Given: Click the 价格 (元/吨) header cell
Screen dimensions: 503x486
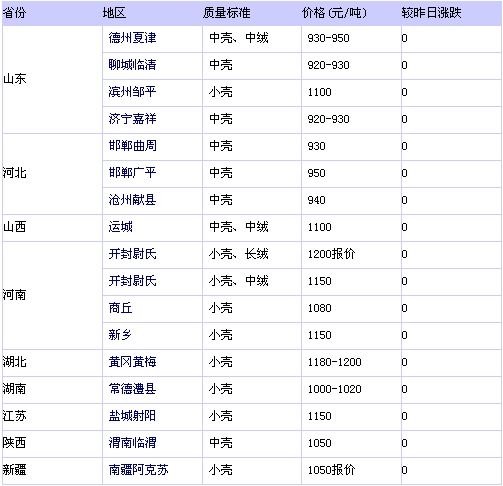Looking at the screenshot, I should click(x=334, y=13).
